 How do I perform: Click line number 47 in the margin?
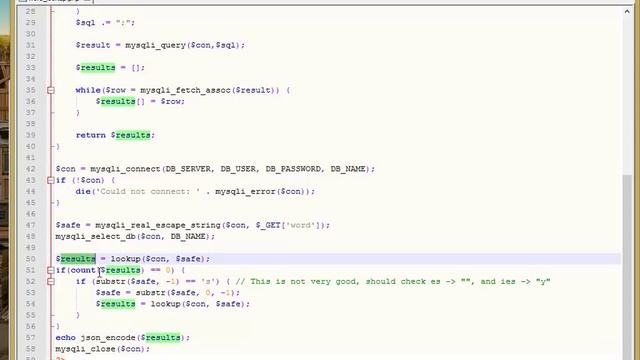point(31,225)
